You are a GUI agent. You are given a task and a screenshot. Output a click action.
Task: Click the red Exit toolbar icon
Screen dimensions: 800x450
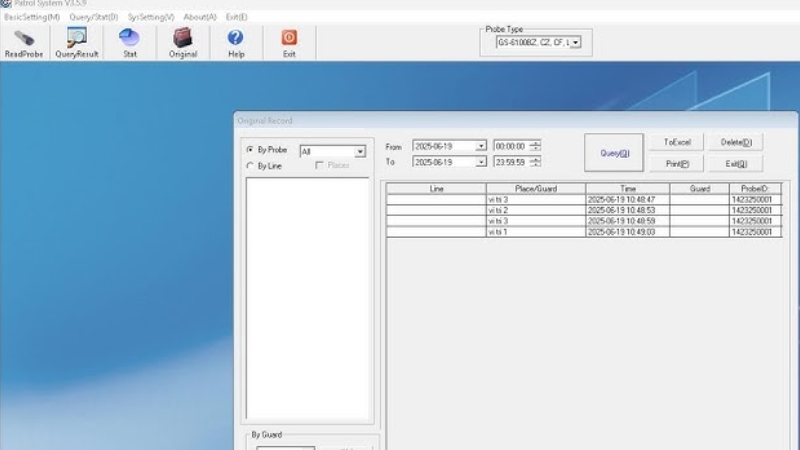click(x=289, y=41)
